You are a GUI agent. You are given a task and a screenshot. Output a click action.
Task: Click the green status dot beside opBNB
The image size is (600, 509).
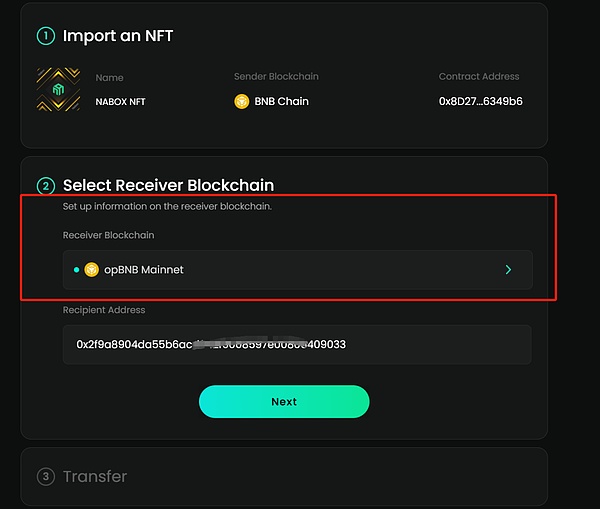[x=77, y=269]
